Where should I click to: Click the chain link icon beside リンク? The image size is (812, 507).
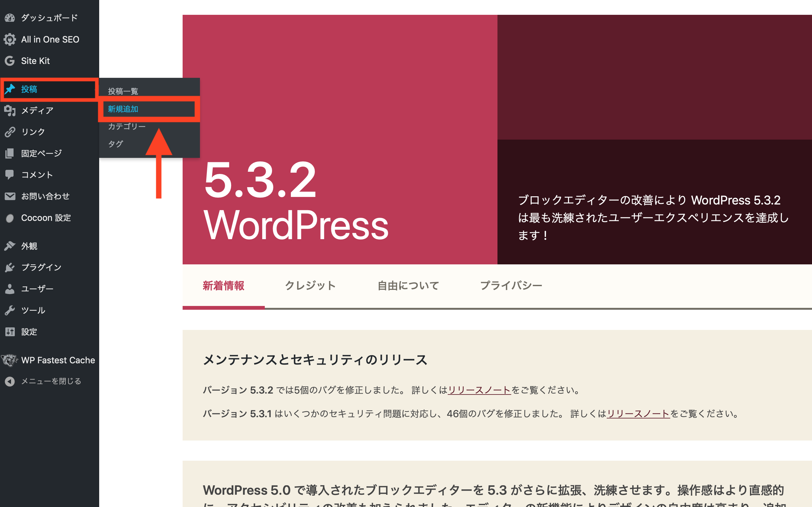[x=10, y=132]
